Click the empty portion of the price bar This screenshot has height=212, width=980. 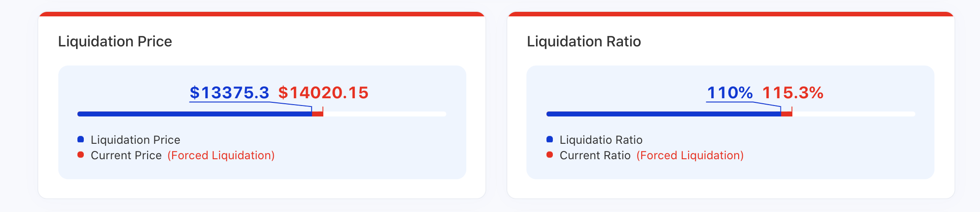point(385,114)
